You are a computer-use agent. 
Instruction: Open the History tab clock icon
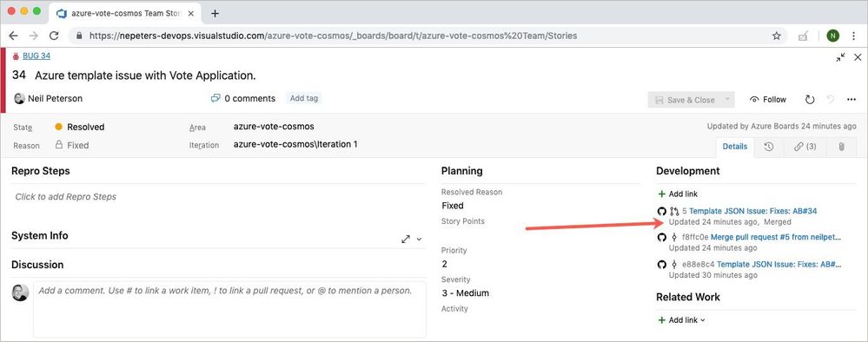(x=768, y=147)
